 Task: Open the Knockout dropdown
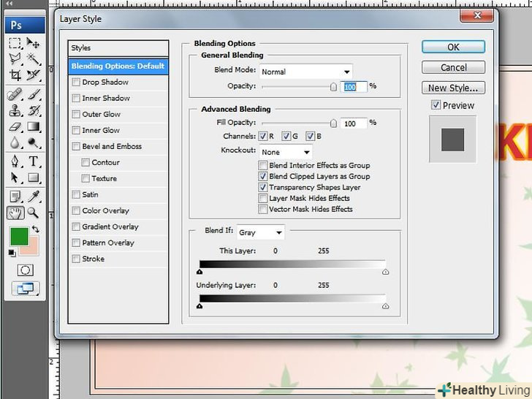point(286,152)
